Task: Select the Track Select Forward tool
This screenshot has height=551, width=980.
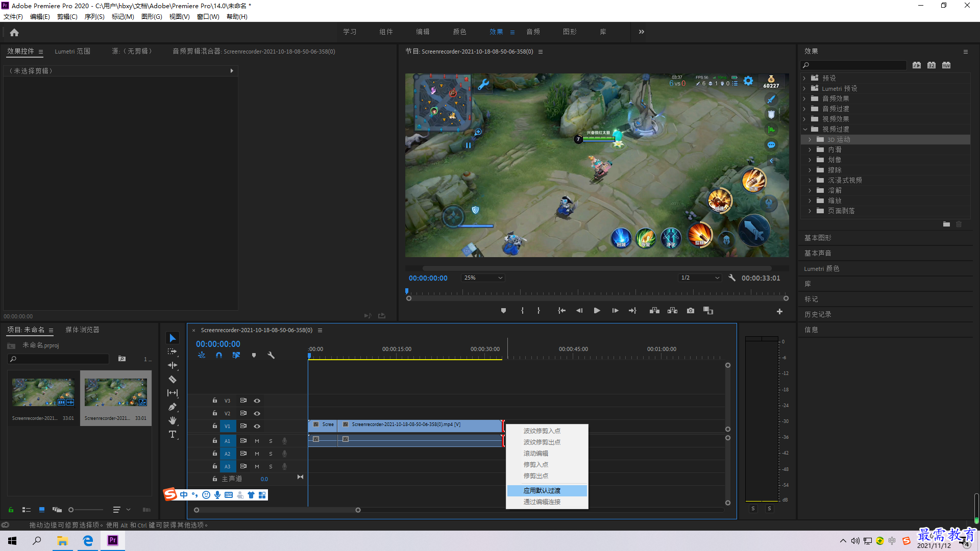Action: pos(173,352)
